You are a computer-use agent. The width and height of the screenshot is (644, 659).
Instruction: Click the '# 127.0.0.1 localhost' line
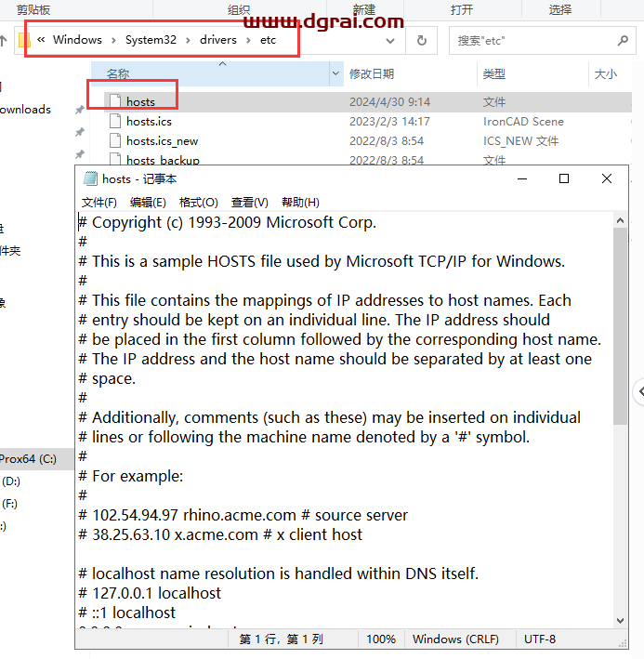pos(150,593)
